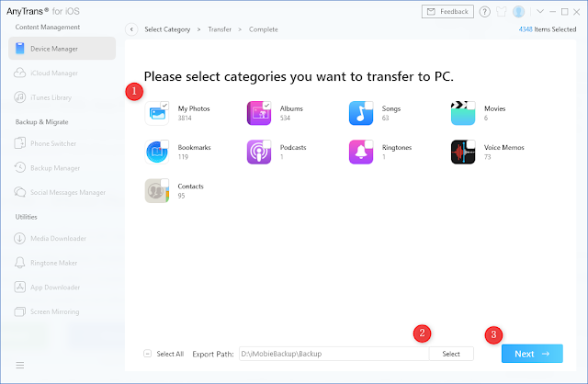Check the Songs category checkbox
The height and width of the screenshot is (384, 588).
click(368, 106)
